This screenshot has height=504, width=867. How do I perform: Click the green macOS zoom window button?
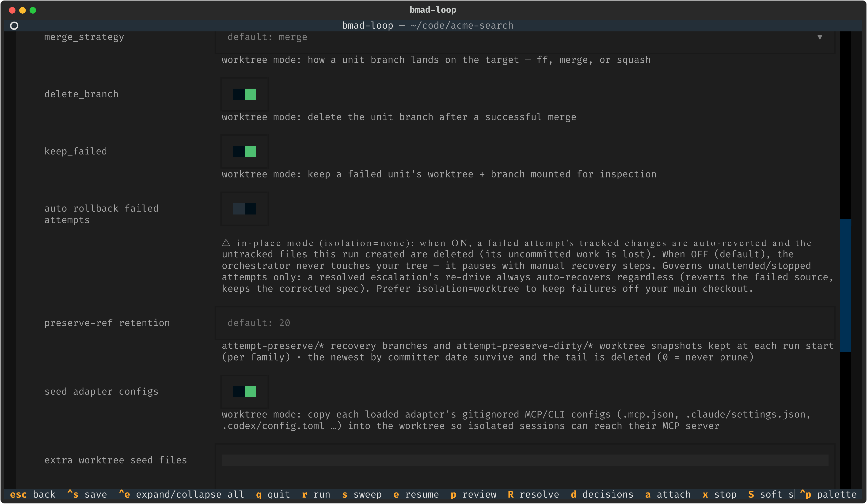click(33, 10)
